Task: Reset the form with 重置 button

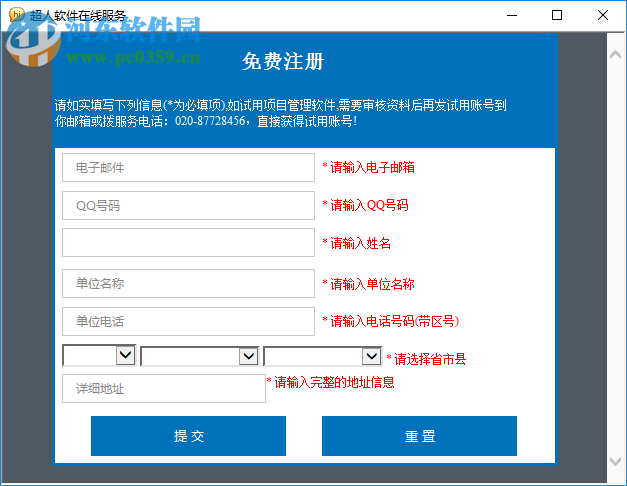Action: [x=419, y=436]
